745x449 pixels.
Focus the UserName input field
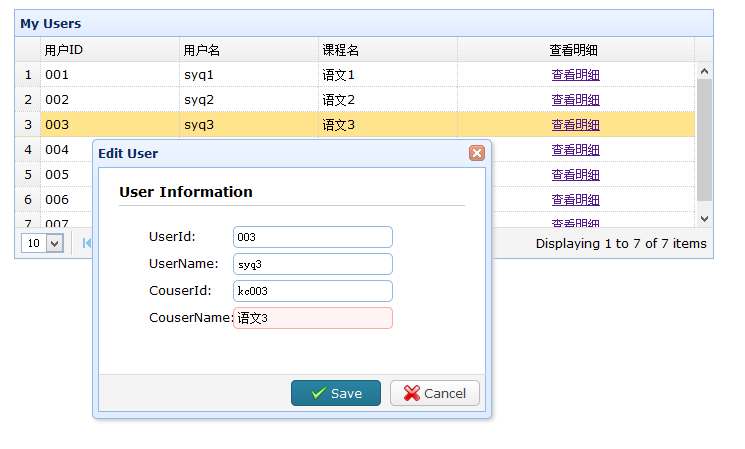click(313, 264)
